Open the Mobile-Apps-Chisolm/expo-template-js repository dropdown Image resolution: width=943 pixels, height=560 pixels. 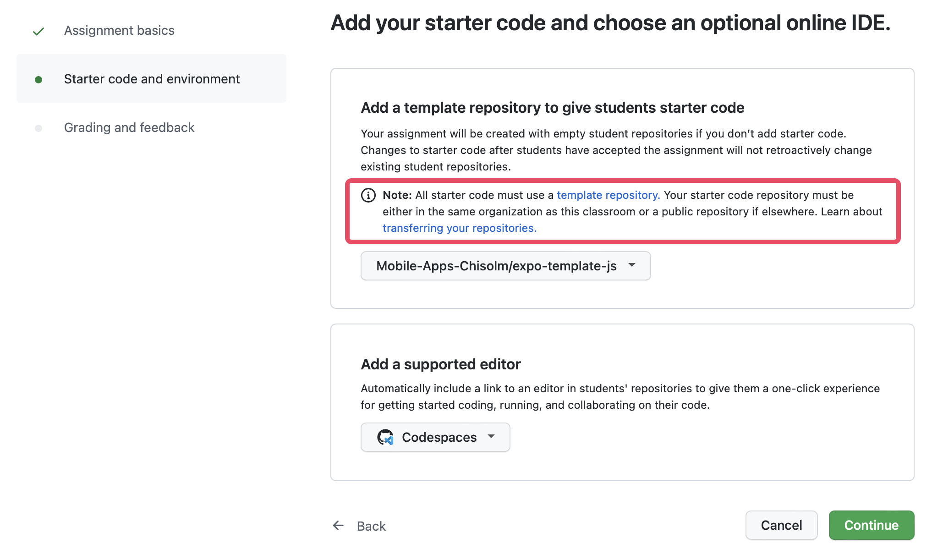tap(496, 266)
